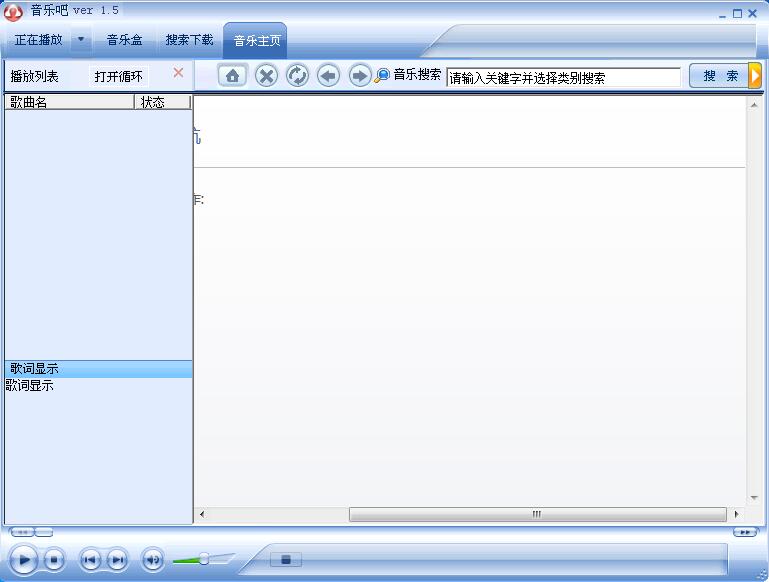Click the 搜索 search button
Screen dimensions: 769x582
pos(719,76)
